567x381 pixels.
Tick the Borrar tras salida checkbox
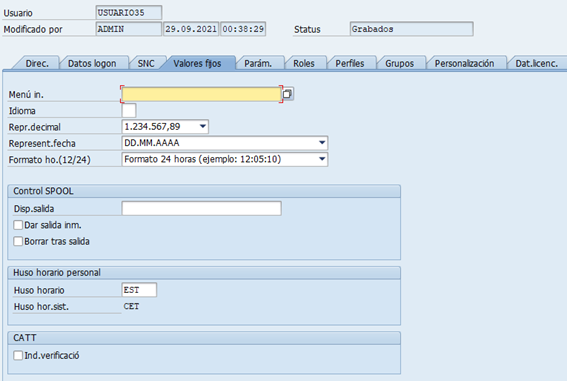(18, 241)
